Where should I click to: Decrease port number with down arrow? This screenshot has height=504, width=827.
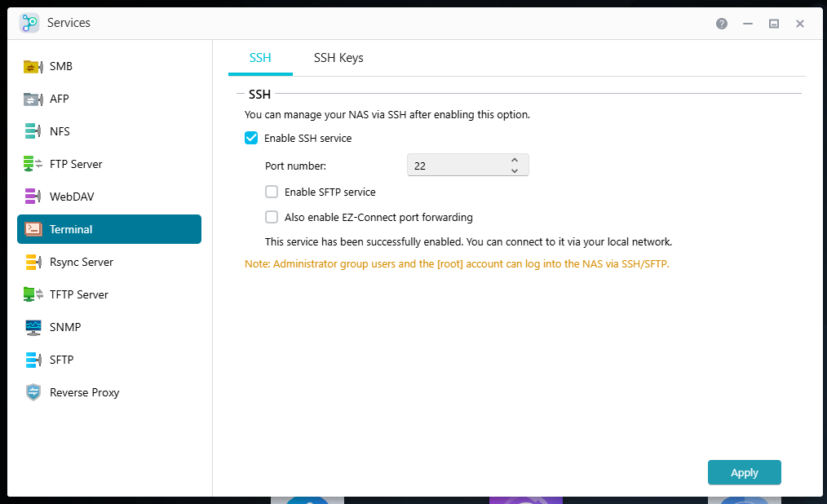[515, 170]
